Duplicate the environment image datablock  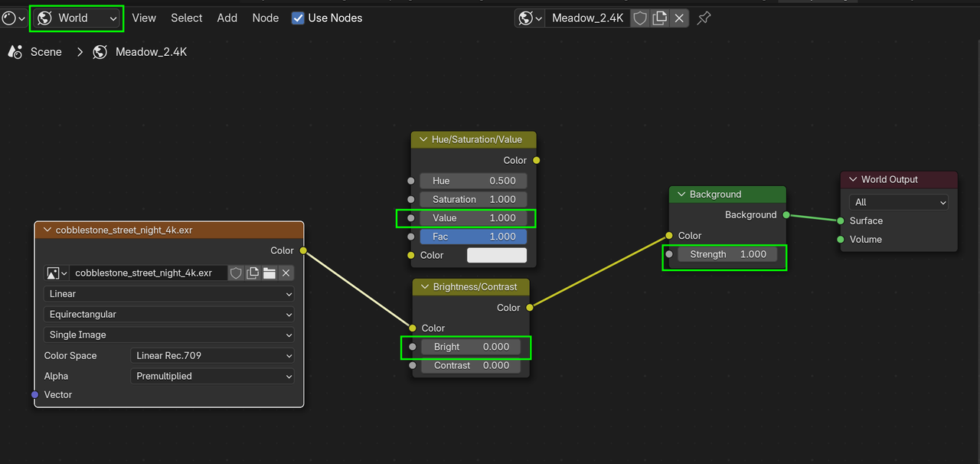click(x=252, y=273)
